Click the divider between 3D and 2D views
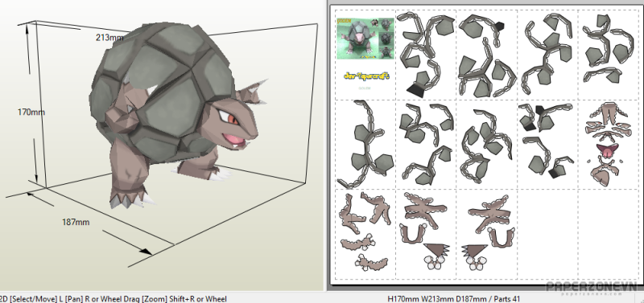Viewport: 644px width, 303px height. (x=327, y=145)
